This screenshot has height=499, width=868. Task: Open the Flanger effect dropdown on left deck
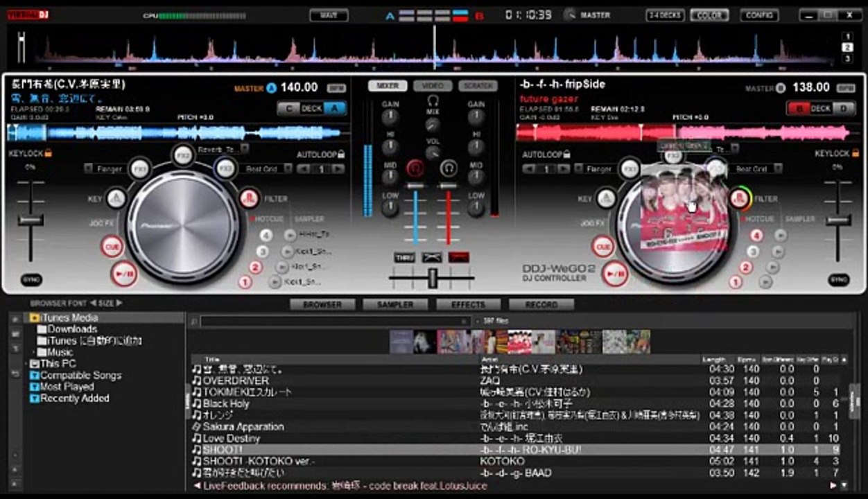tap(89, 168)
